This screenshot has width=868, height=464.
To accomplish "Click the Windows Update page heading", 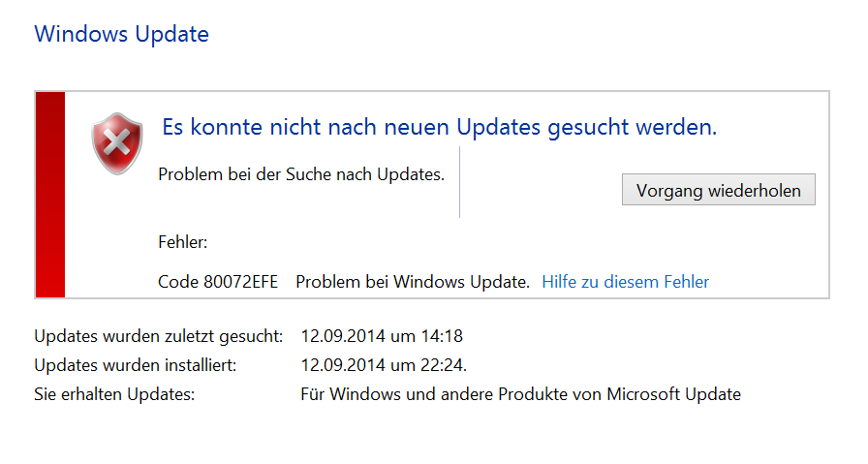I will (x=122, y=34).
